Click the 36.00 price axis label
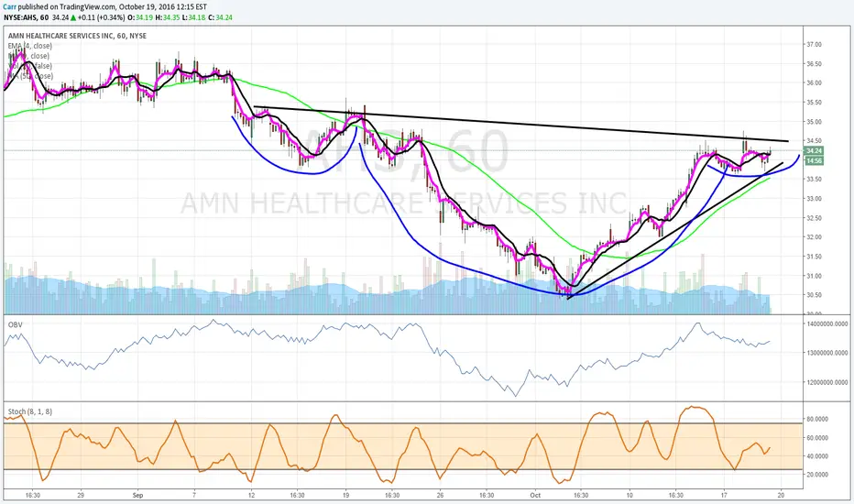 click(x=814, y=82)
